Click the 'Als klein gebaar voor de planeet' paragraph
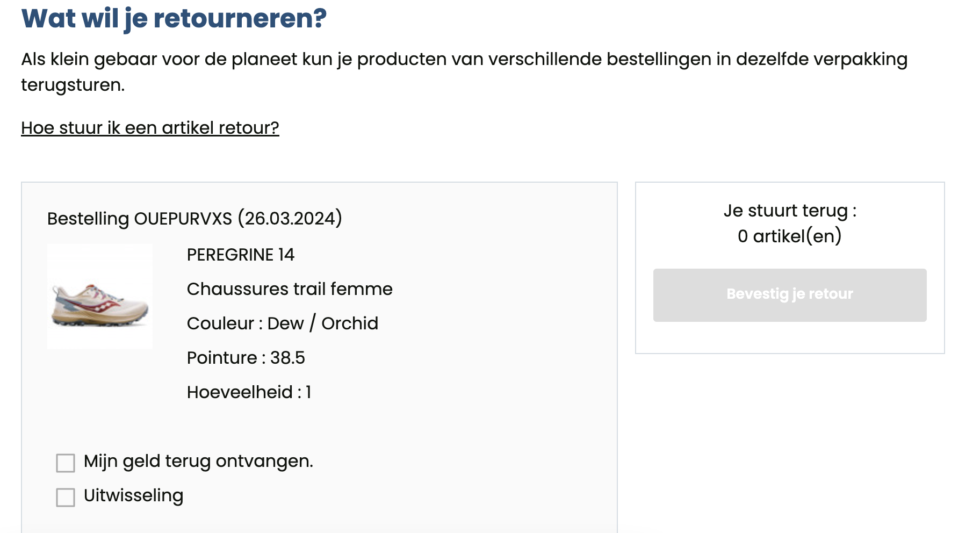The width and height of the screenshot is (980, 533). tap(464, 72)
